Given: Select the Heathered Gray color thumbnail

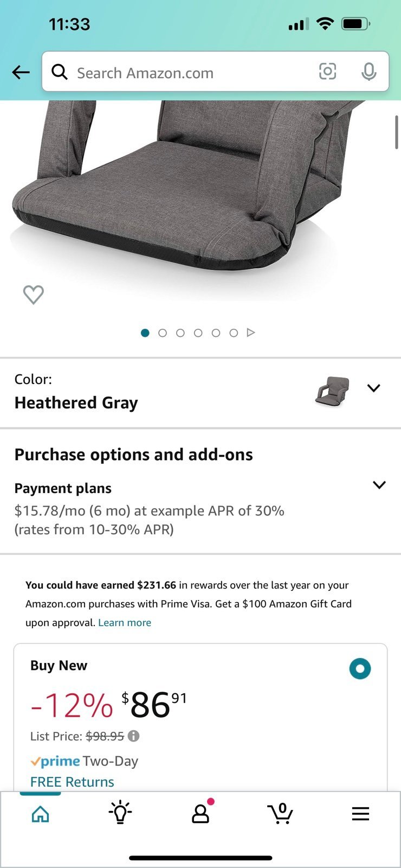Looking at the screenshot, I should coord(332,392).
